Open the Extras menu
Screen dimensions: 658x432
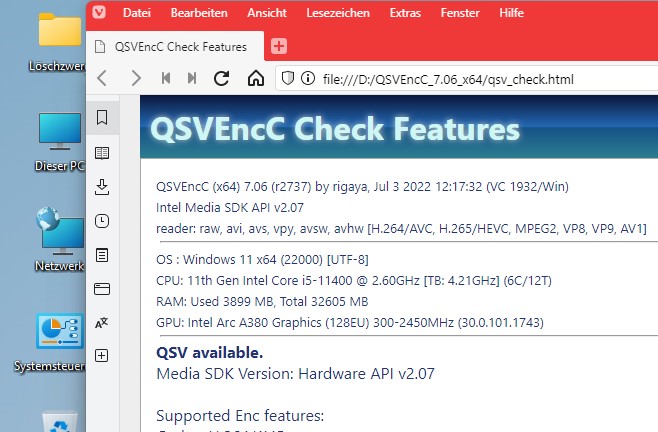click(405, 13)
